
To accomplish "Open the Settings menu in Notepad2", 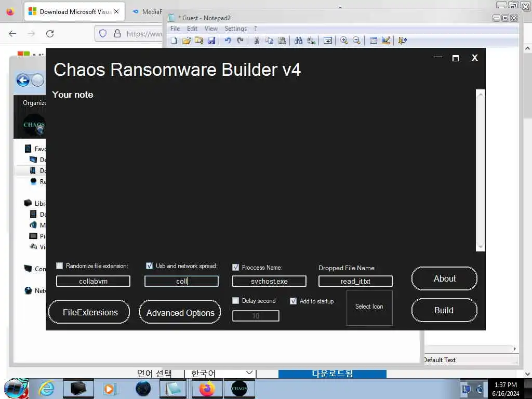I will [x=235, y=29].
